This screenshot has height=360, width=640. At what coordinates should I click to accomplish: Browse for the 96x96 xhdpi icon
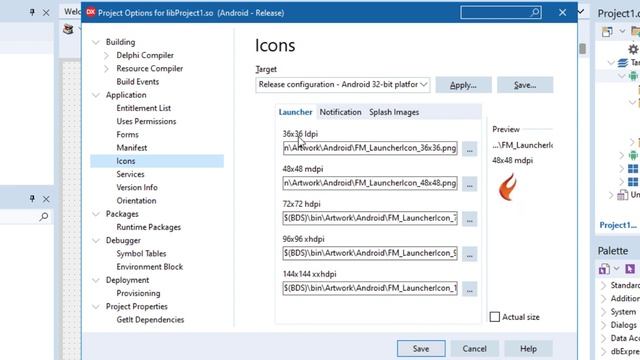click(469, 254)
